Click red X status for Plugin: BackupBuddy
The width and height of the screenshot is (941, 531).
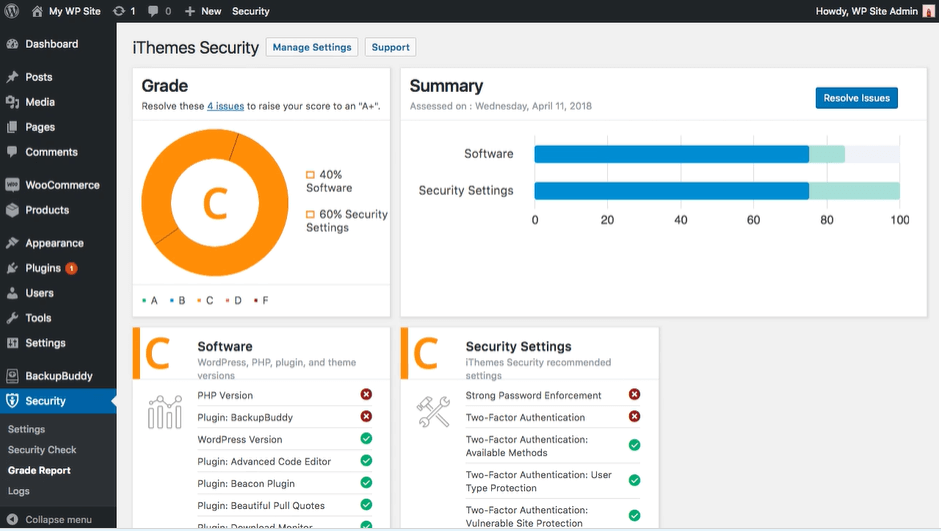(x=366, y=416)
